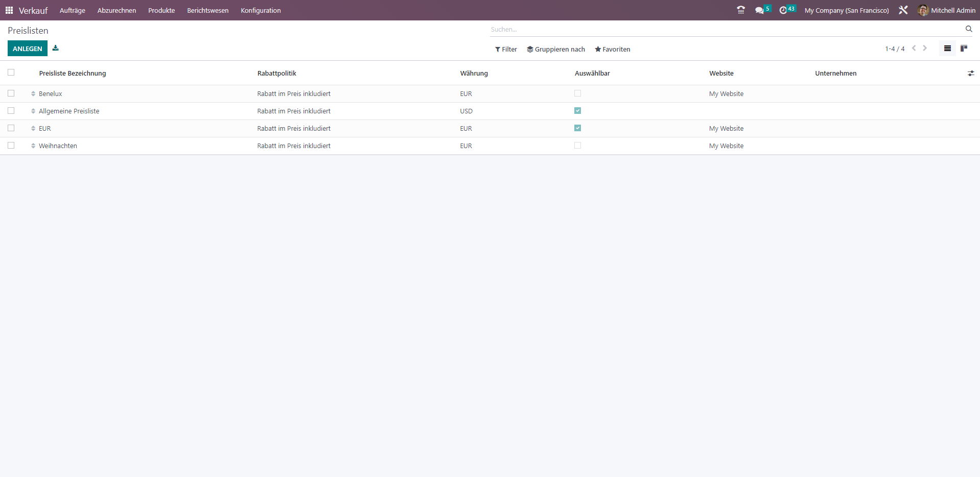
Task: Click the Preislisten breadcrumb title
Action: tap(28, 31)
